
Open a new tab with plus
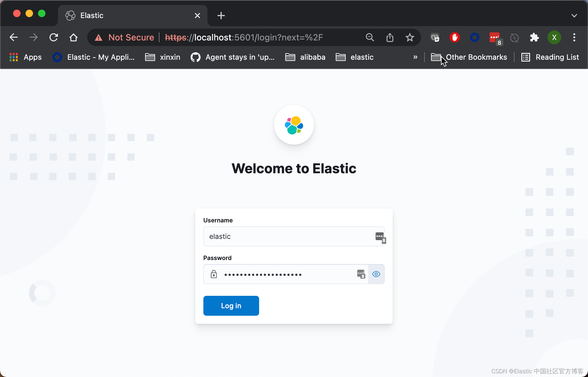point(221,16)
